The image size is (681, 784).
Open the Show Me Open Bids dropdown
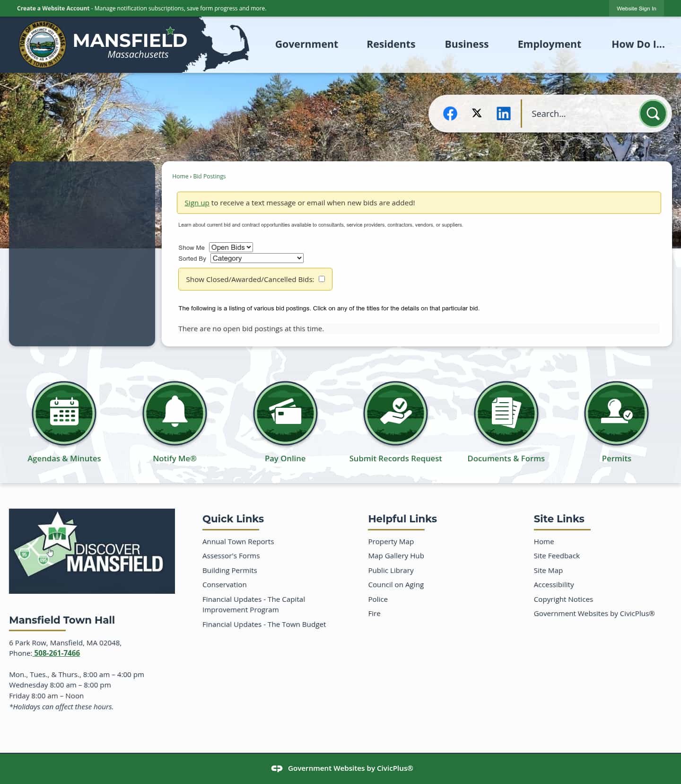(x=231, y=247)
